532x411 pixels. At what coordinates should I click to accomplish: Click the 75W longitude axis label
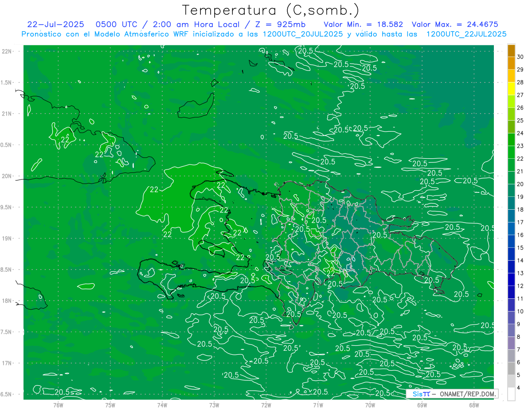(x=110, y=404)
